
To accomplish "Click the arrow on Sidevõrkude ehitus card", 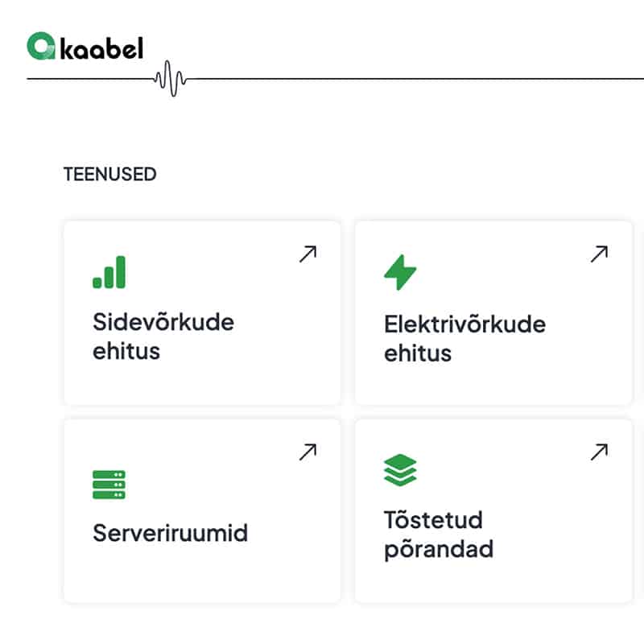I will [x=308, y=254].
